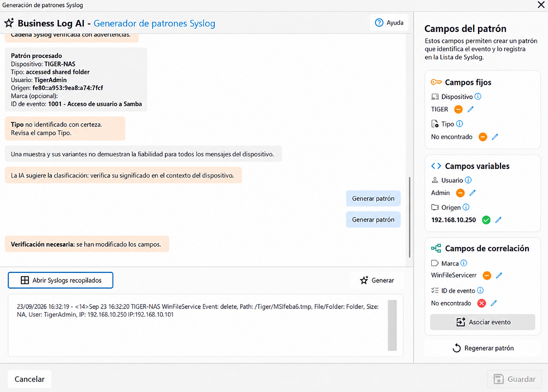Click the 'Patrón procesado' message heading
The width and height of the screenshot is (548, 392).
tap(36, 55)
